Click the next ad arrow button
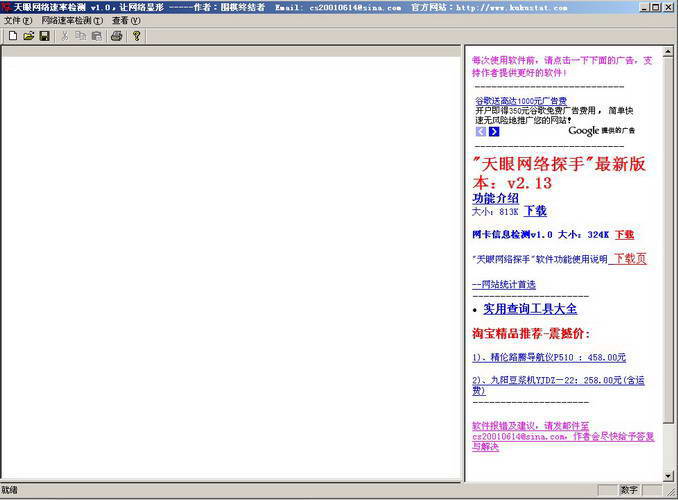The width and height of the screenshot is (678, 500). (494, 131)
